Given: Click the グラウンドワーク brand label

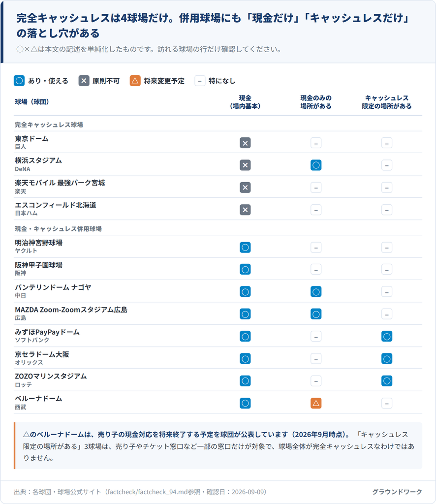Looking at the screenshot, I should (x=397, y=492).
